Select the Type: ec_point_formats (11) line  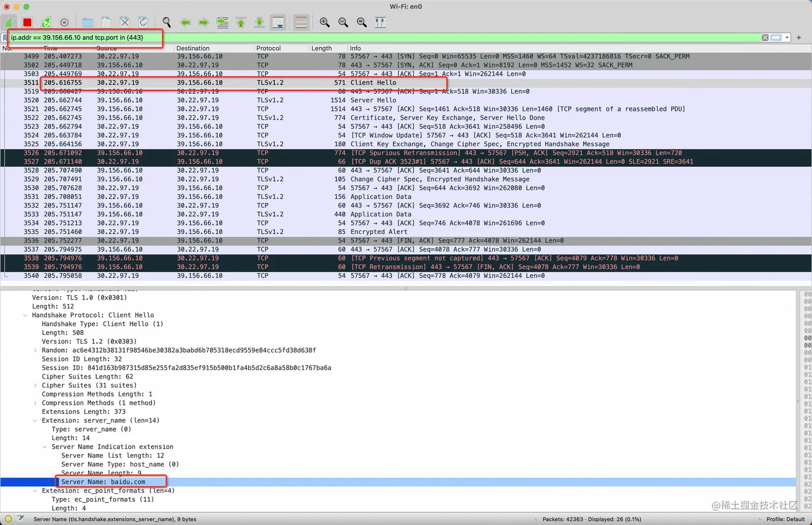pyautogui.click(x=103, y=499)
